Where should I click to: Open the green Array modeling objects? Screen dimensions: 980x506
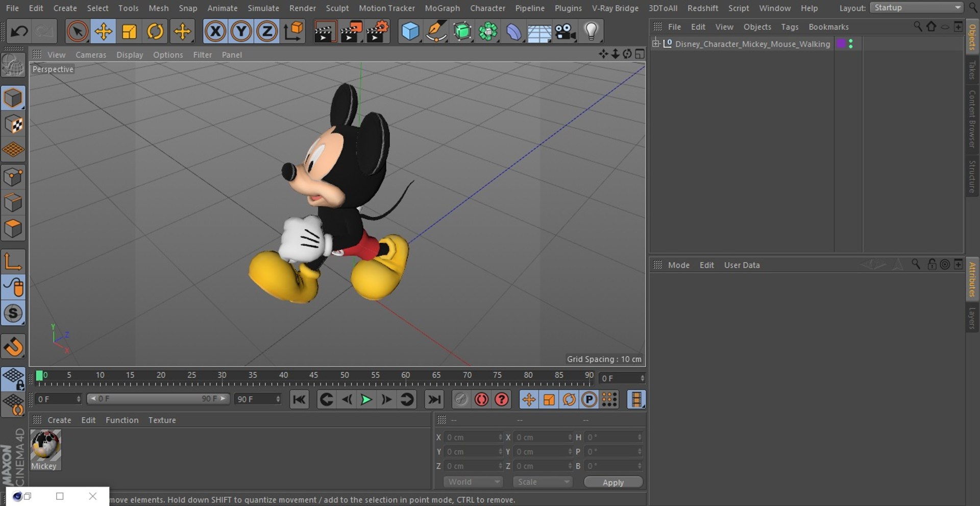click(488, 32)
